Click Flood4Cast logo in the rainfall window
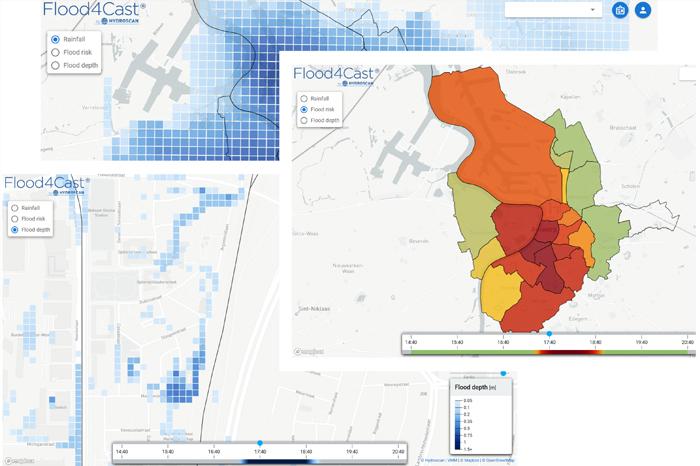This screenshot has width=700, height=466. tap(94, 12)
